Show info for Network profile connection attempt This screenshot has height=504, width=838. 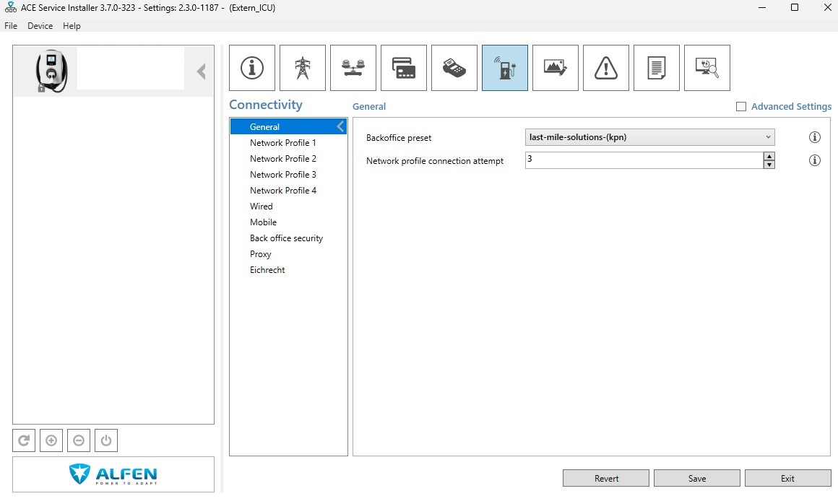(814, 160)
